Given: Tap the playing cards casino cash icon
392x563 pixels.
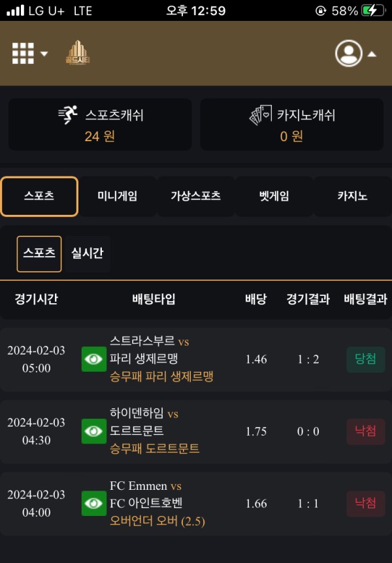Looking at the screenshot, I should pos(261,116).
